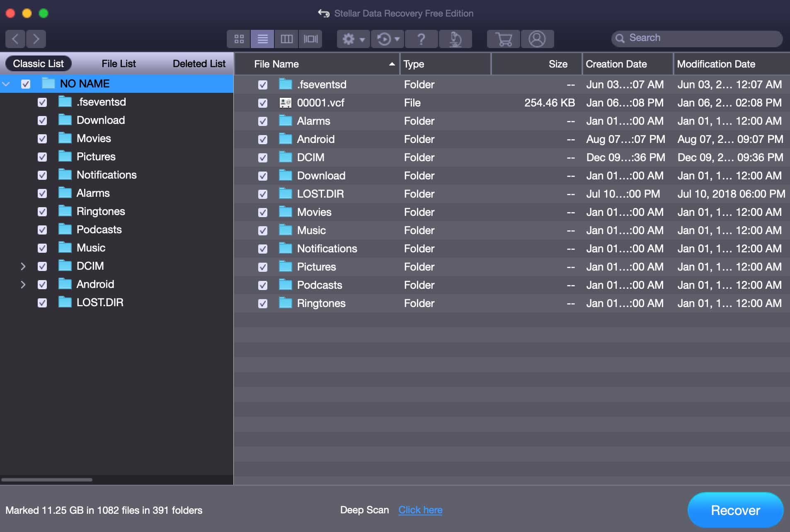This screenshot has width=790, height=532.
Task: Expand the Android tree folder
Action: [23, 285]
